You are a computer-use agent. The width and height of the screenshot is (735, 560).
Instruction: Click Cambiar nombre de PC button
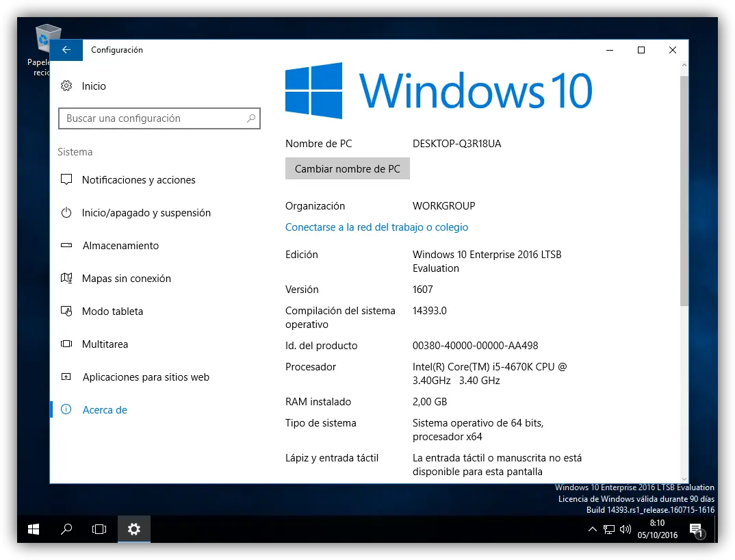pos(348,169)
